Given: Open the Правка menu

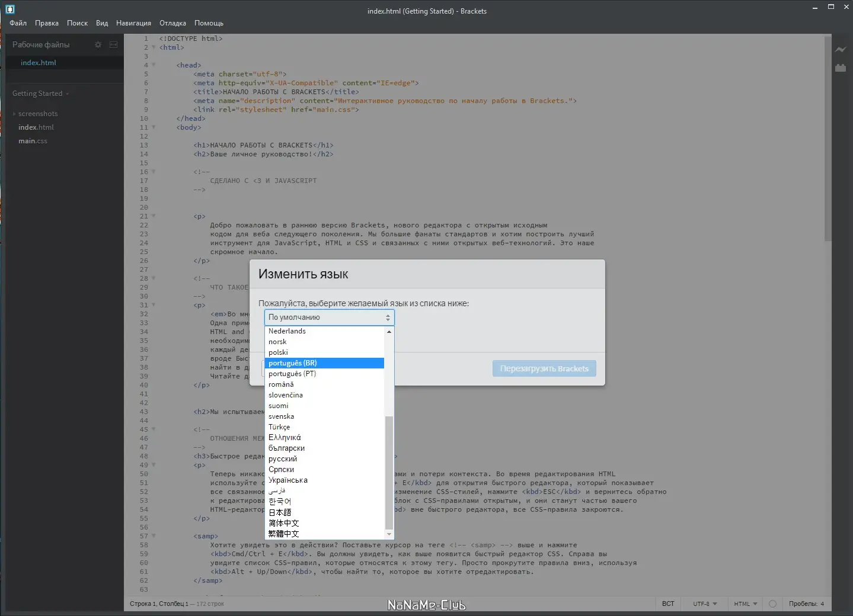Looking at the screenshot, I should click(x=47, y=23).
